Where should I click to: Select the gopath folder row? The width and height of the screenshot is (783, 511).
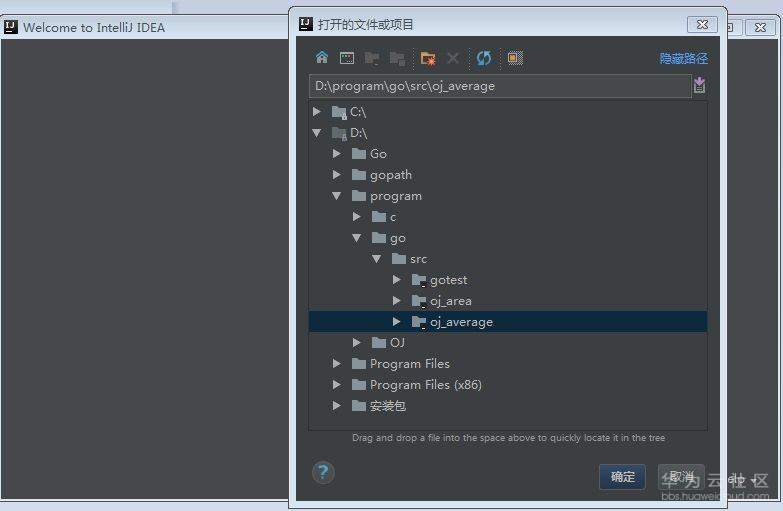coord(508,175)
